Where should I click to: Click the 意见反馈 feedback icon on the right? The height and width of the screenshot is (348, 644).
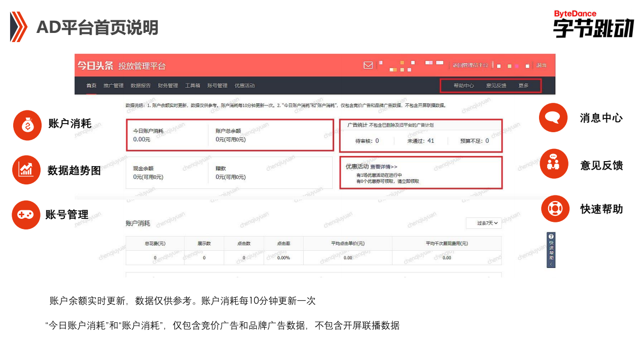click(x=553, y=163)
